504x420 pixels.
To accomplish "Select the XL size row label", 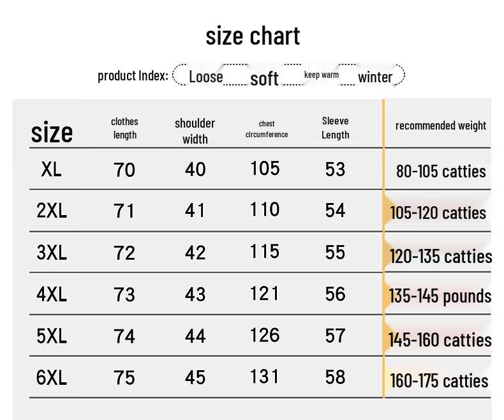I will click(51, 169).
